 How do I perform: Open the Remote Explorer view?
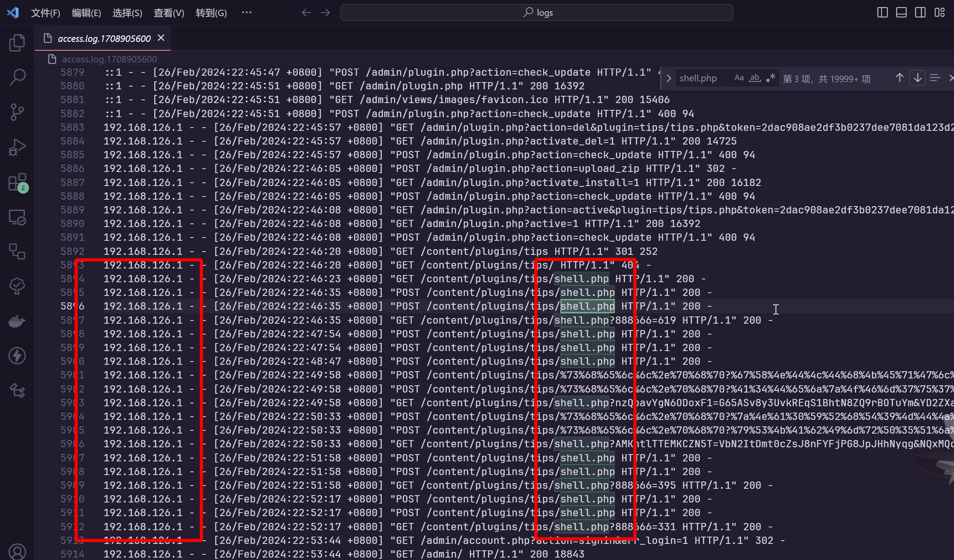(17, 217)
